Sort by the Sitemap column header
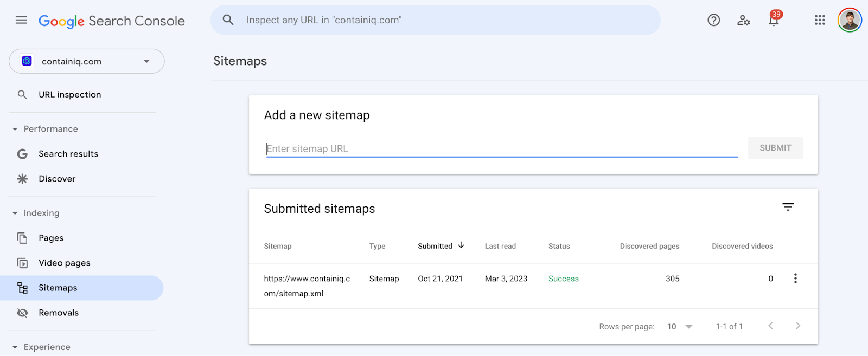The height and width of the screenshot is (356, 868). tap(278, 246)
